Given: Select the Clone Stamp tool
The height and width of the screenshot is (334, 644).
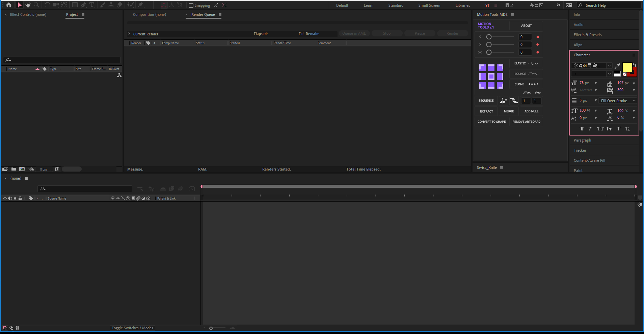Looking at the screenshot, I should [x=111, y=5].
